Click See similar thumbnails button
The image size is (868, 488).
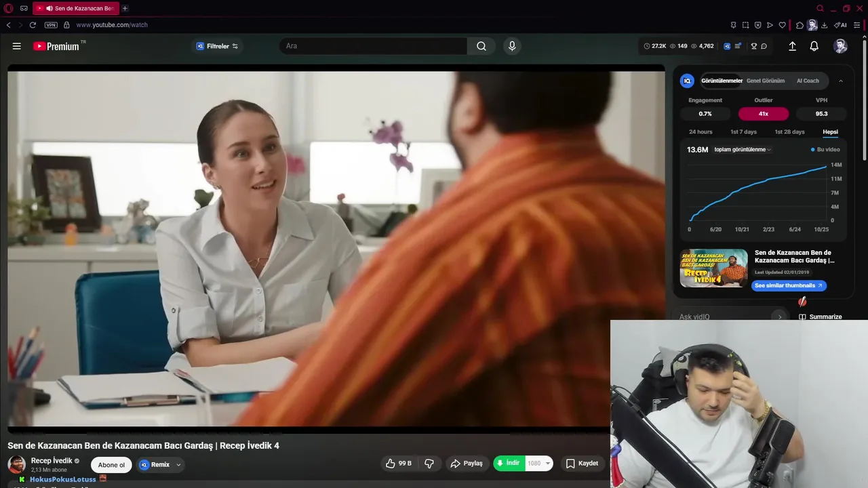tap(789, 285)
